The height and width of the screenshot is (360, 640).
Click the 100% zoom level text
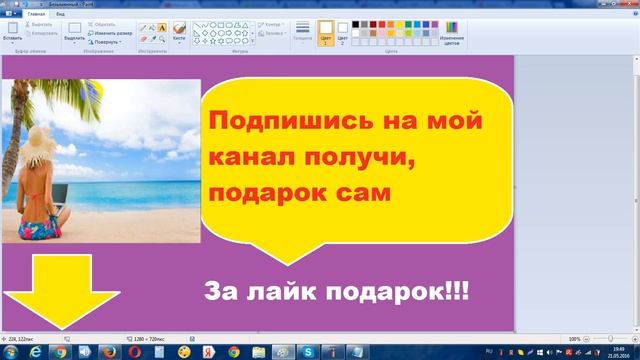pyautogui.click(x=574, y=339)
